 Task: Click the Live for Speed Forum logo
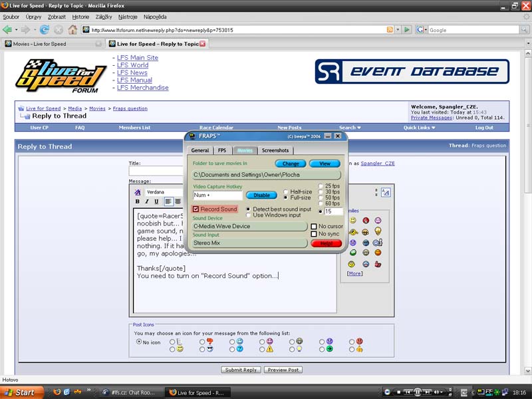(x=61, y=76)
